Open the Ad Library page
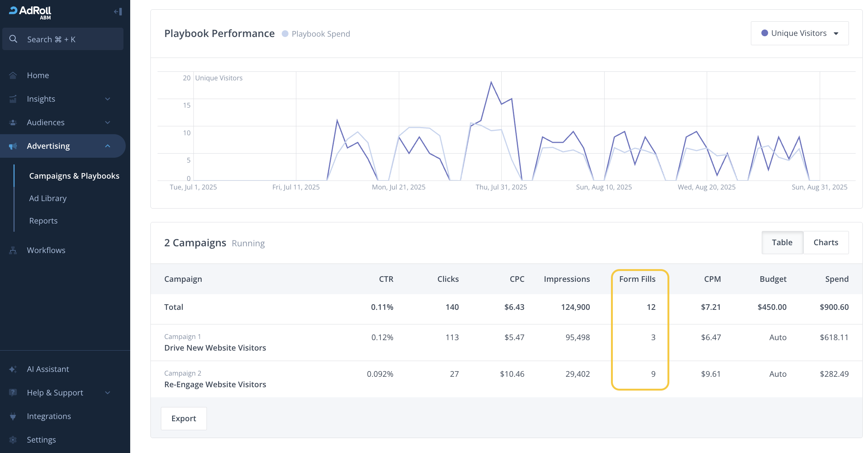The height and width of the screenshot is (453, 868). (x=48, y=198)
